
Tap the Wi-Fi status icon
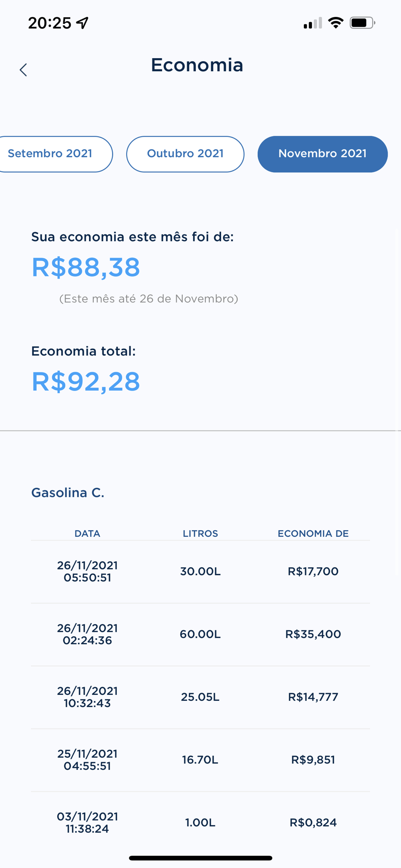pos(335,23)
